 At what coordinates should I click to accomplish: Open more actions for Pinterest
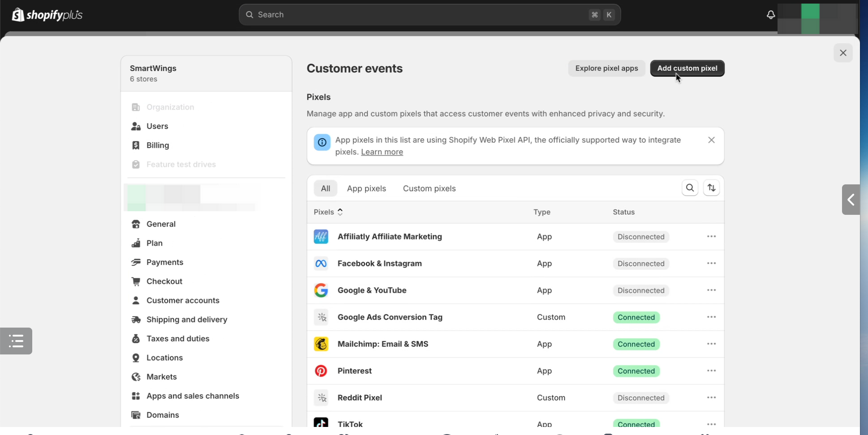coord(711,371)
